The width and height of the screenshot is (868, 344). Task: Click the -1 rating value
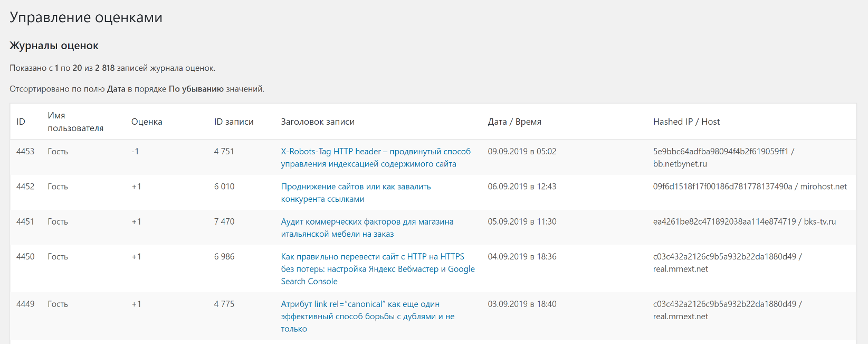(135, 152)
